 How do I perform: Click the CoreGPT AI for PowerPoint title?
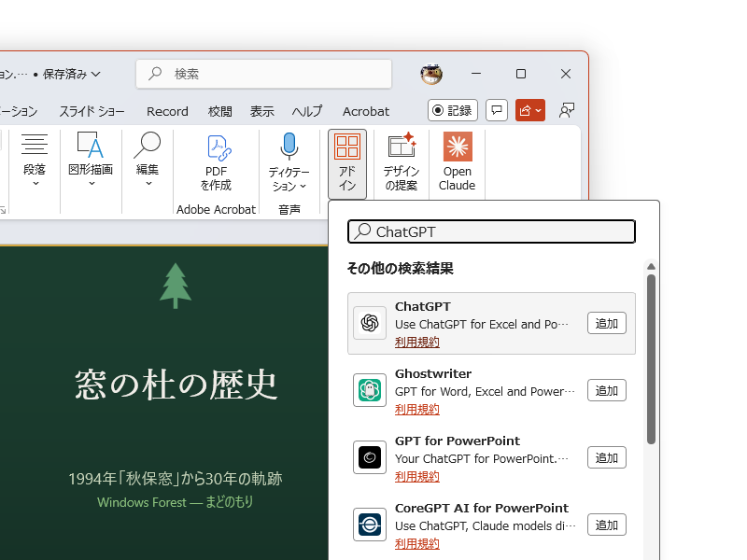pyautogui.click(x=482, y=508)
